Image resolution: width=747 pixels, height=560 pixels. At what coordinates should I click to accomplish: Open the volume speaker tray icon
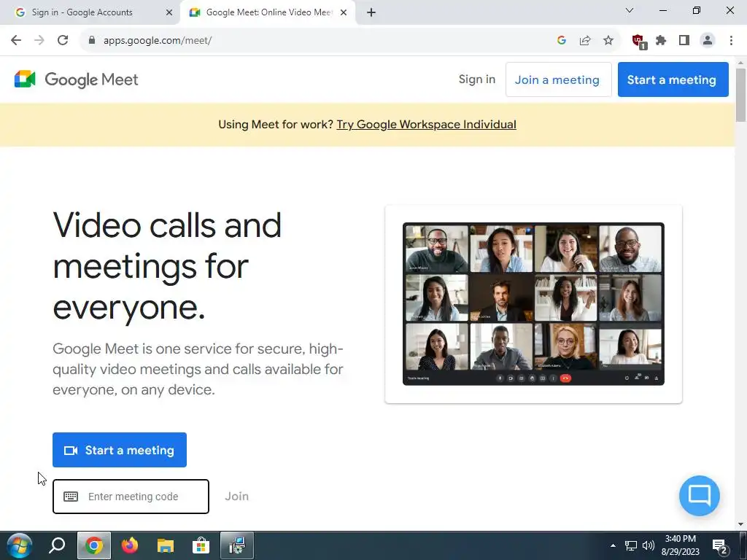point(649,545)
